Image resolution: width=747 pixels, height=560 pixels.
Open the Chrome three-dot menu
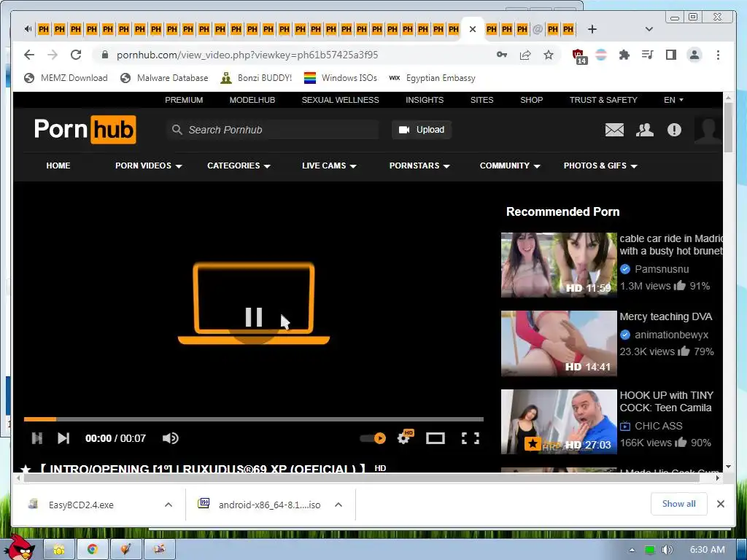click(718, 55)
